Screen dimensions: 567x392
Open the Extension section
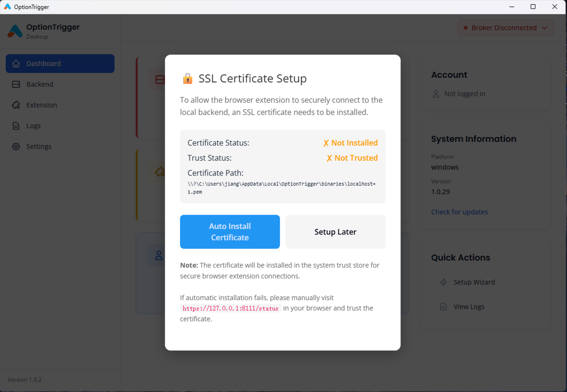pos(60,105)
